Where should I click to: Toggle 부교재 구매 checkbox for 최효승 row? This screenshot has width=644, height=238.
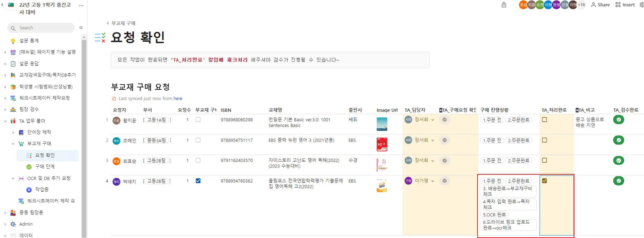198,160
